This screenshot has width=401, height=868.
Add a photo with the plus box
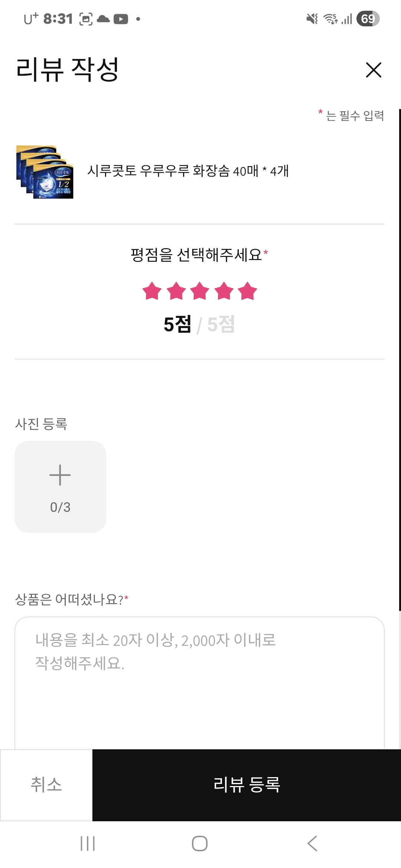pyautogui.click(x=60, y=486)
